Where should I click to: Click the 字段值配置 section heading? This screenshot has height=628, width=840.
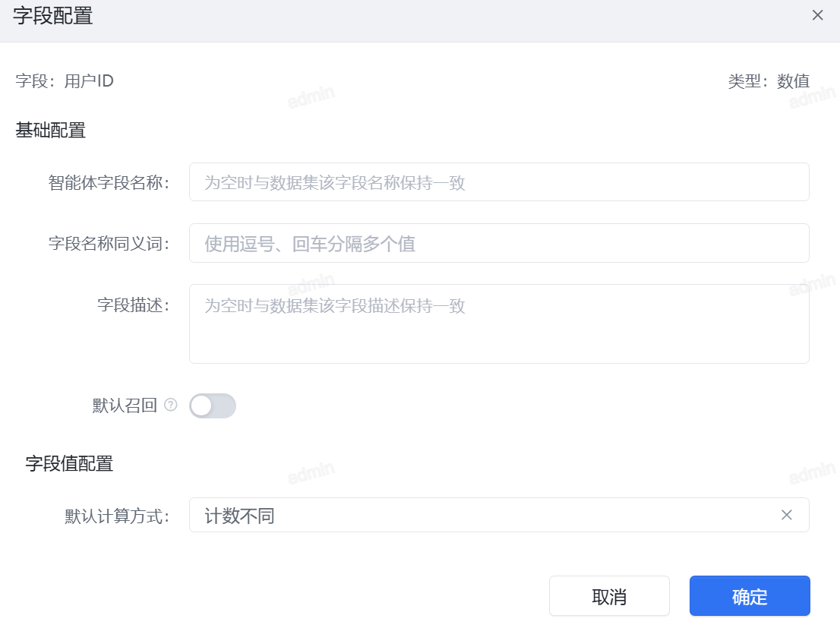click(69, 463)
